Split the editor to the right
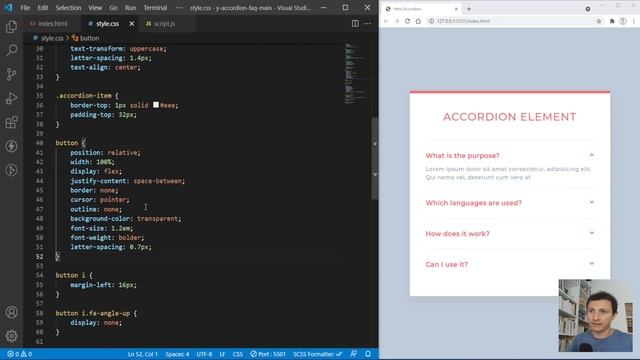The width and height of the screenshot is (640, 360). coord(355,24)
